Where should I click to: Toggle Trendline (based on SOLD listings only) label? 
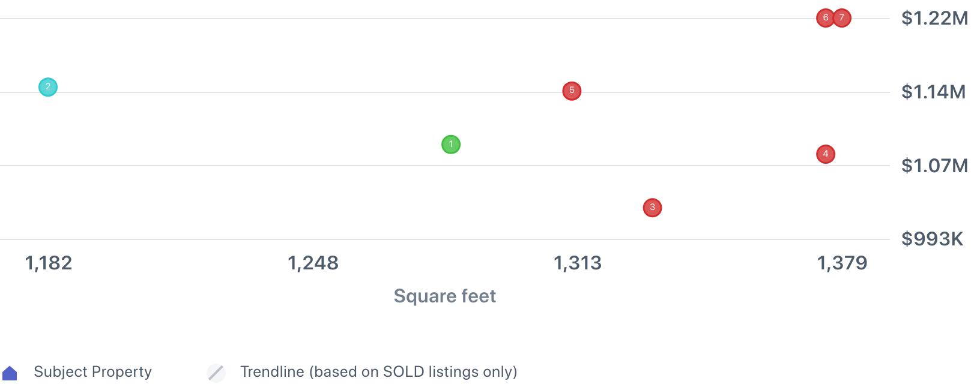tap(378, 372)
